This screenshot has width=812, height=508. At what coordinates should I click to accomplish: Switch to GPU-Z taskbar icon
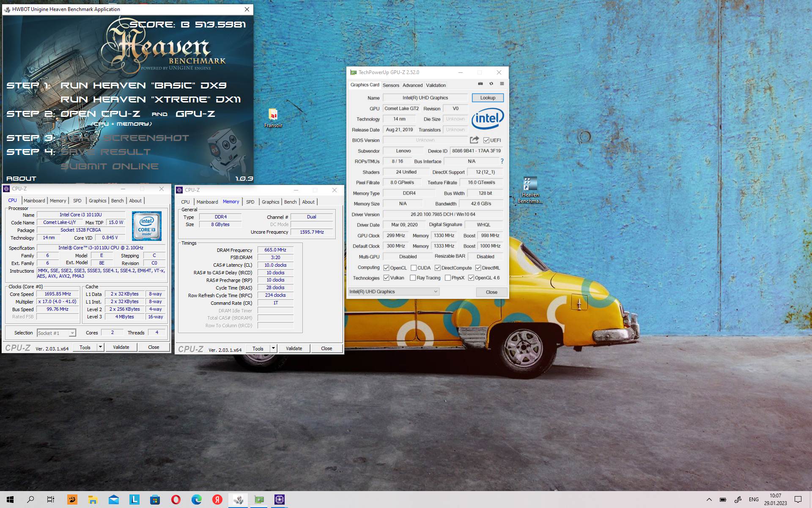(x=259, y=500)
